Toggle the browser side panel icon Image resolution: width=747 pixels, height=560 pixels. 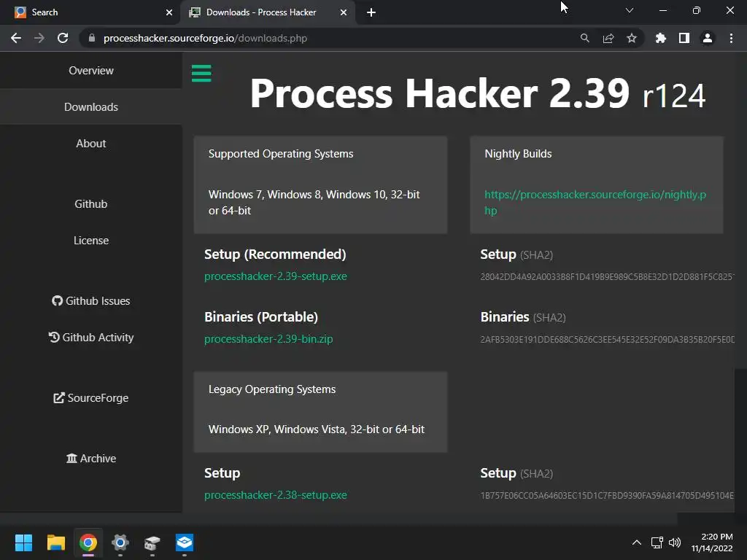click(x=684, y=38)
